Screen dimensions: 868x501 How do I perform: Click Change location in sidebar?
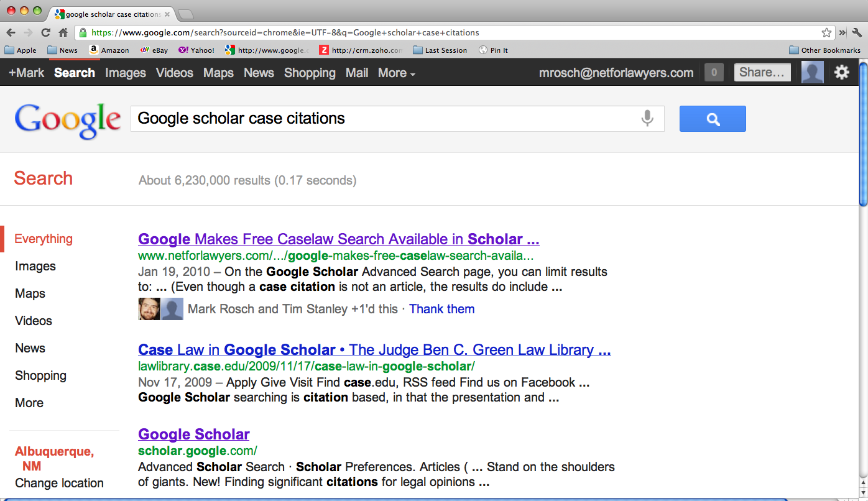click(59, 483)
